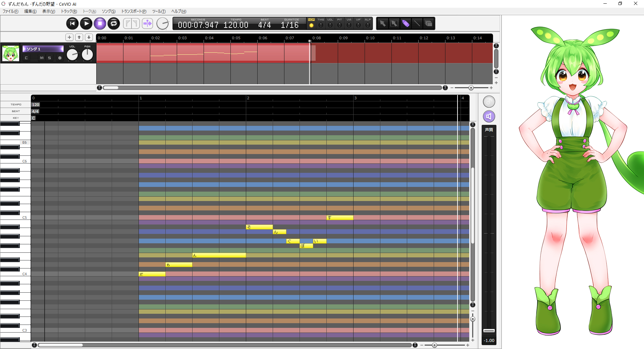Toggle loop playback
The image size is (644, 349).
pyautogui.click(x=114, y=23)
